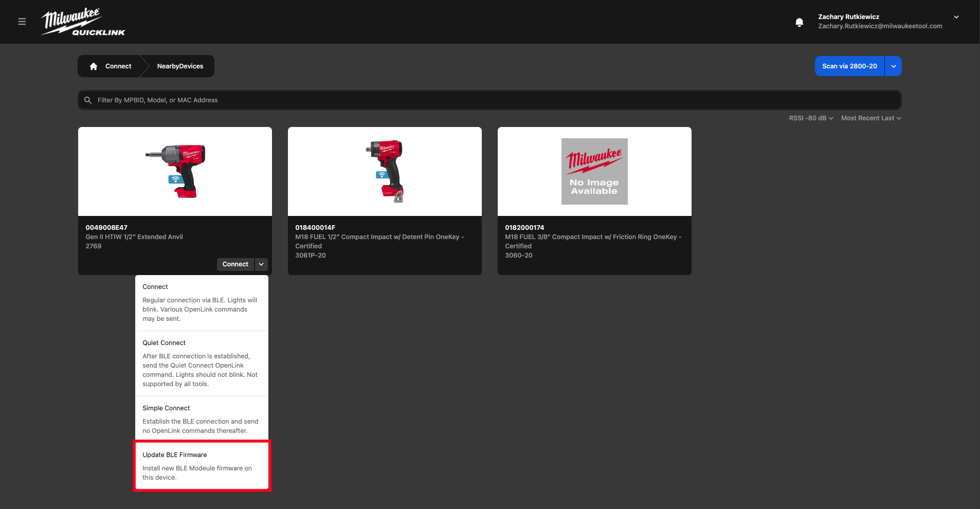Go to the Connect breadcrumb
The width and height of the screenshot is (980, 509).
(118, 66)
